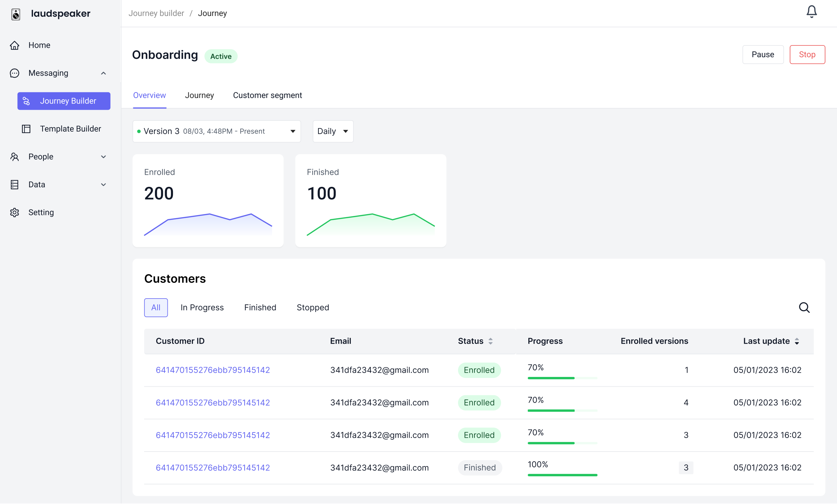Select the All customers filter
Viewport: 837px width, 504px height.
[156, 307]
